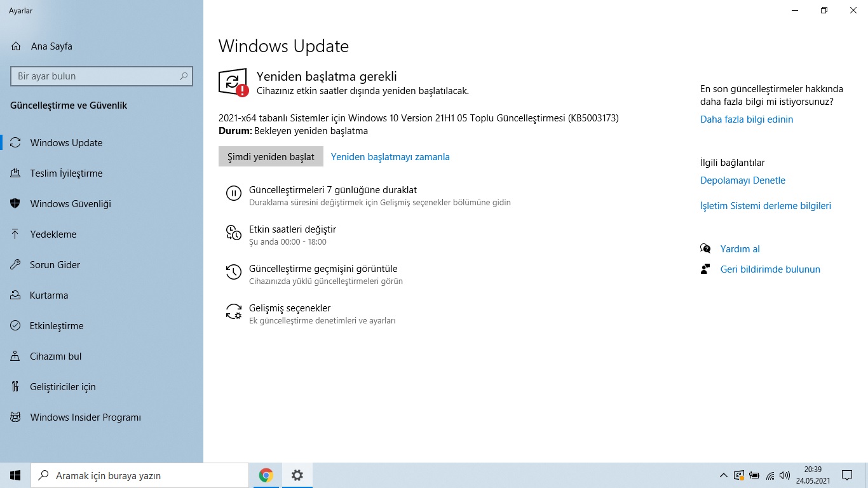Open Sorun Gider troubleshoot page
The width and height of the screenshot is (868, 488).
[x=102, y=265]
